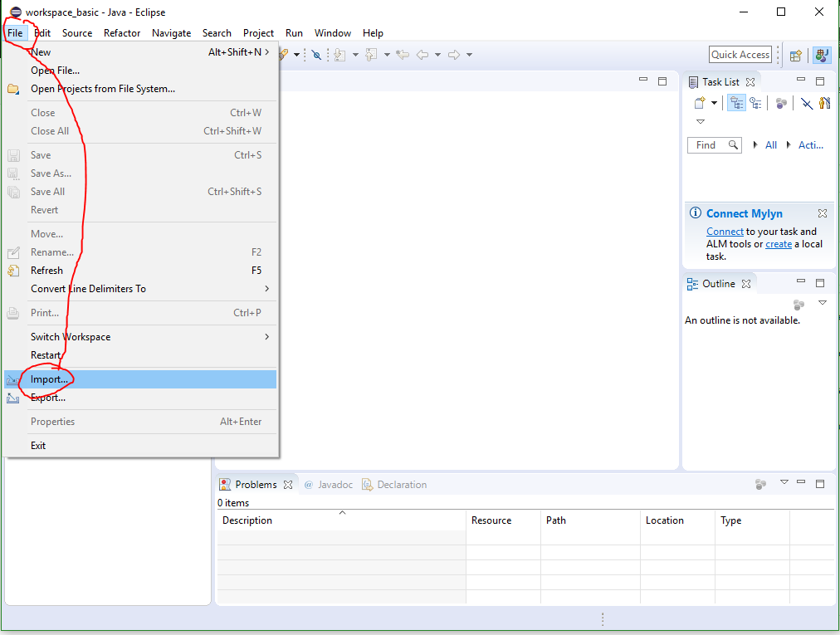Open the Window menu
The image size is (840, 635).
click(333, 33)
